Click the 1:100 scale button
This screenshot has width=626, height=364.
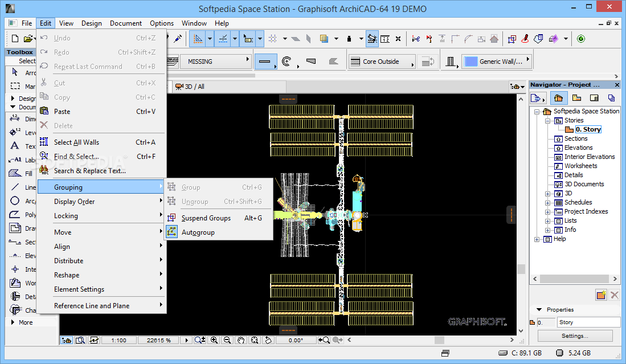pyautogui.click(x=119, y=341)
